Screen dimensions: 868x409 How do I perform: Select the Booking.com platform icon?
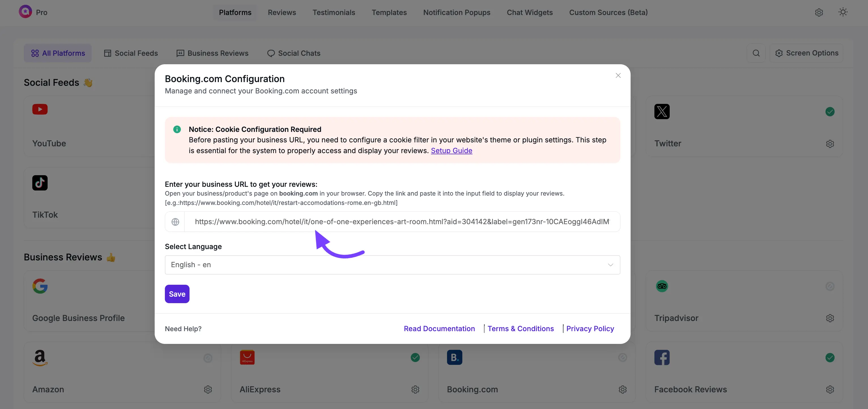pyautogui.click(x=454, y=357)
